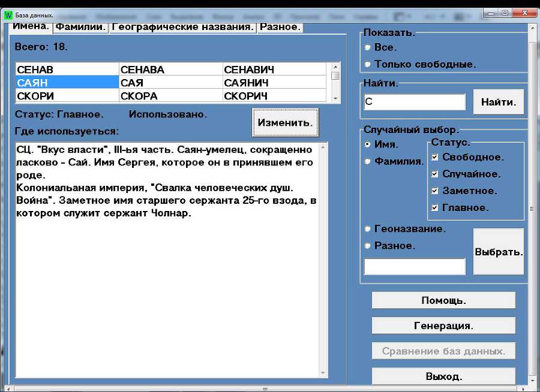540x392 pixels.
Task: Open Помощь help dialog
Action: [443, 299]
